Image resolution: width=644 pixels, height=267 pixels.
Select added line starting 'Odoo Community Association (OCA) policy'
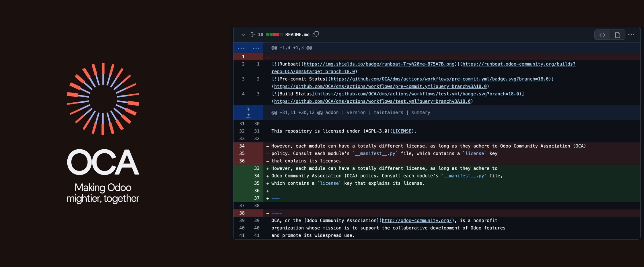pos(387,176)
